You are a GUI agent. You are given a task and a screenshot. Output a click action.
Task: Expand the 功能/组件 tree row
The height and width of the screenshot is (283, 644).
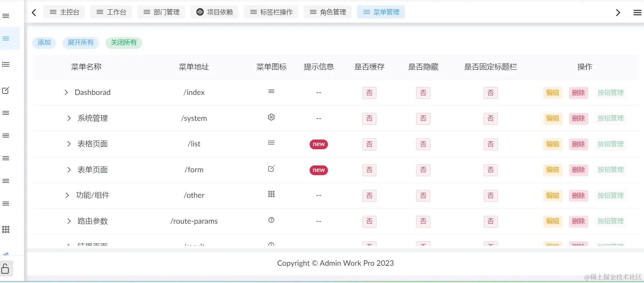tap(67, 195)
